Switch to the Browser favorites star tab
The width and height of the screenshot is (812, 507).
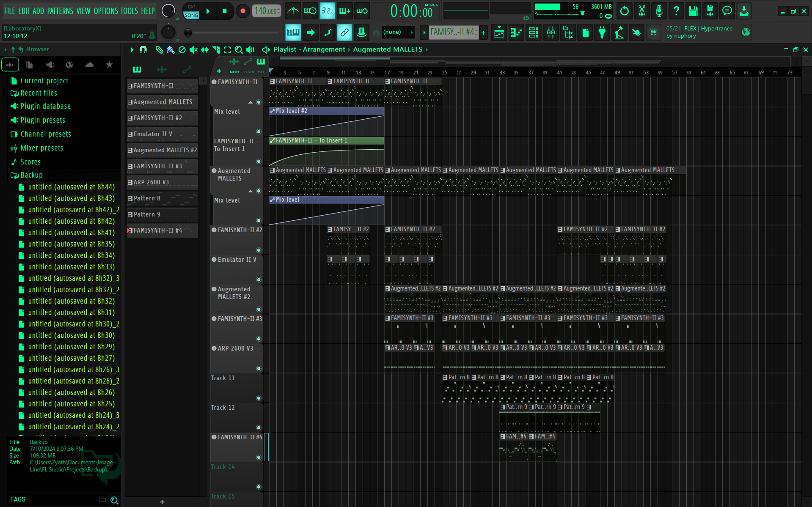(x=109, y=65)
